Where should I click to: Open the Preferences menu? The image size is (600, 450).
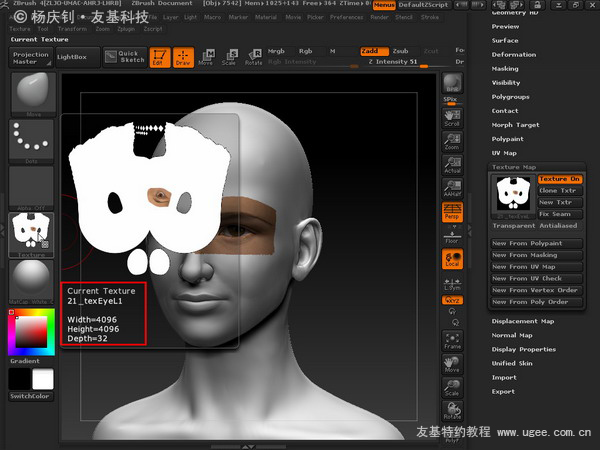(346, 17)
